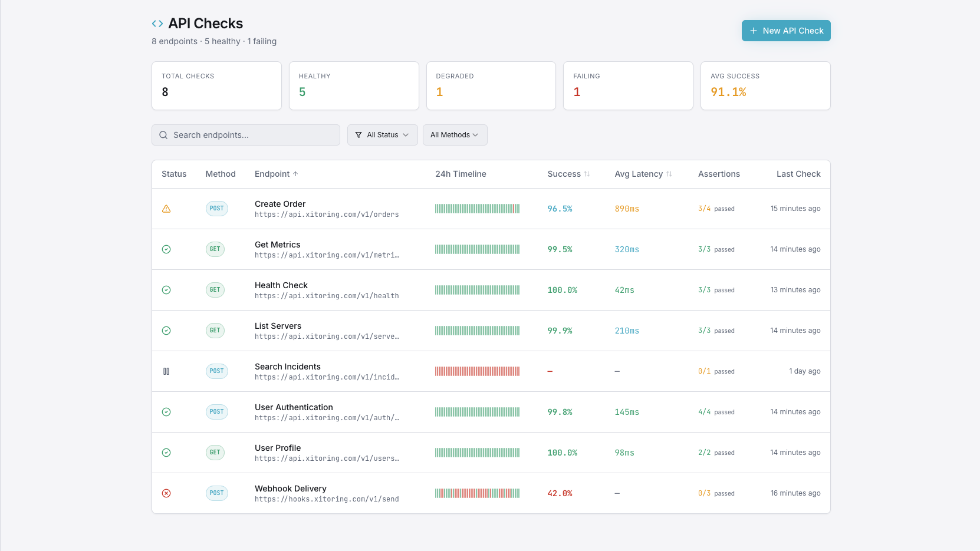Click the New API Check button
The image size is (980, 551).
785,31
